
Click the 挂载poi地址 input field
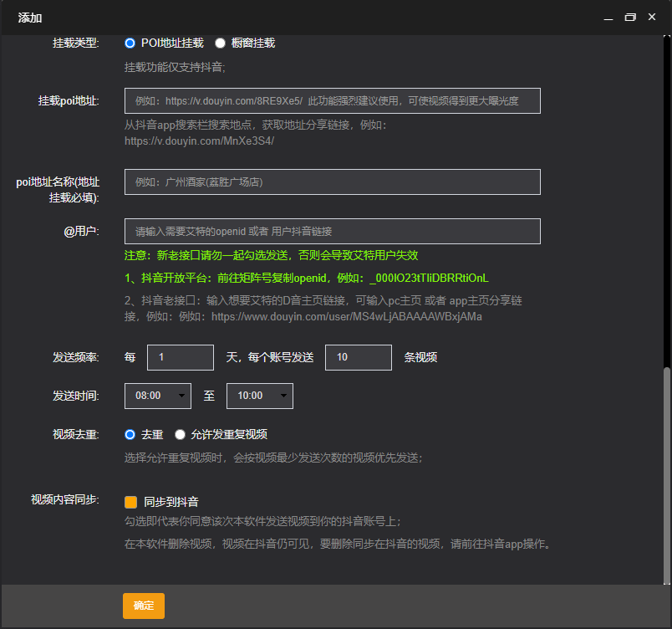(332, 101)
